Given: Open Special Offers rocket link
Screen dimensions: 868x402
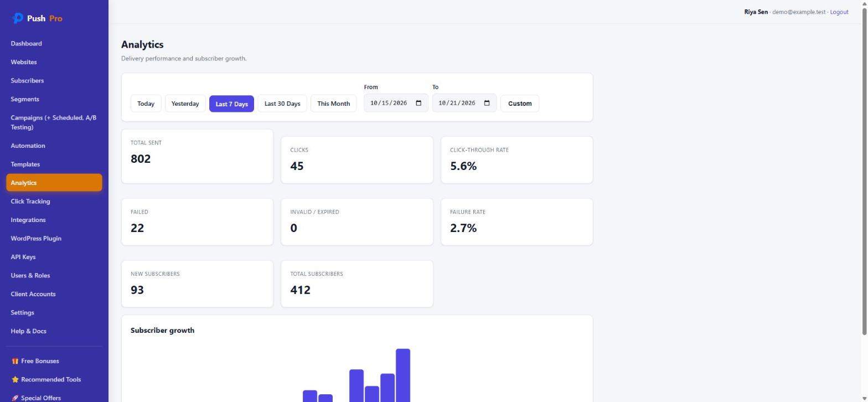Looking at the screenshot, I should (54, 398).
